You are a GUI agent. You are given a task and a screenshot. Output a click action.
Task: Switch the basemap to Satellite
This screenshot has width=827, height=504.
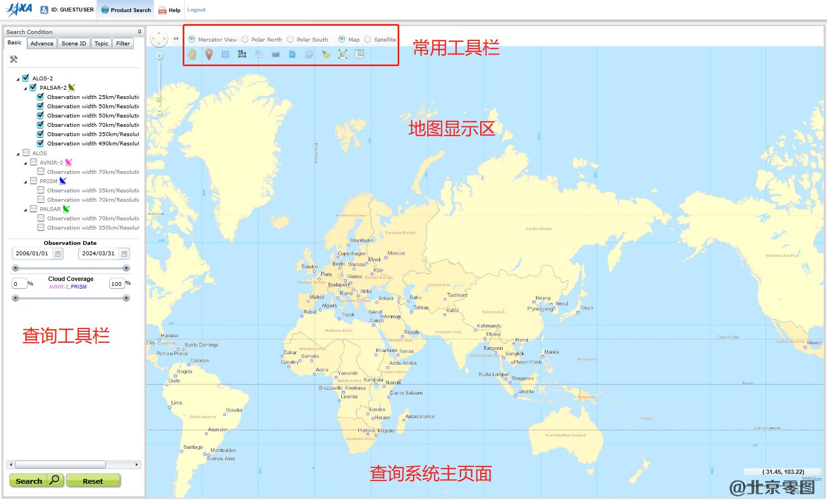[x=368, y=39]
